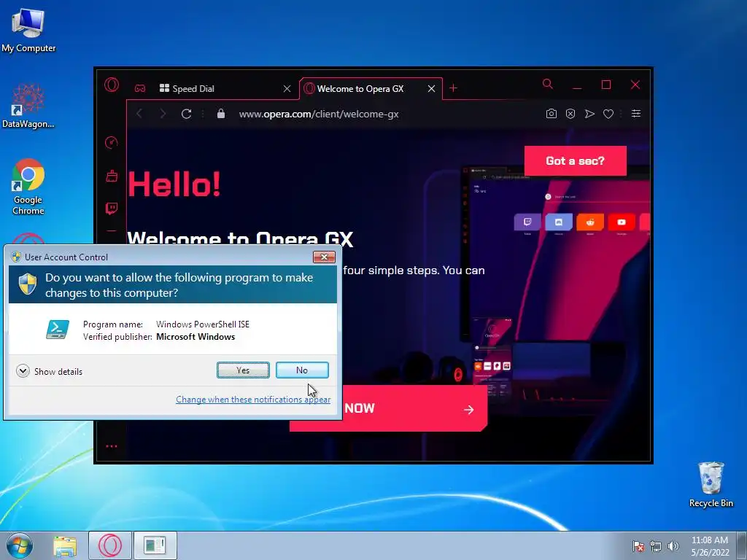This screenshot has height=560, width=747.
Task: Go forward with the browser forward arrow
Action: pos(163,114)
